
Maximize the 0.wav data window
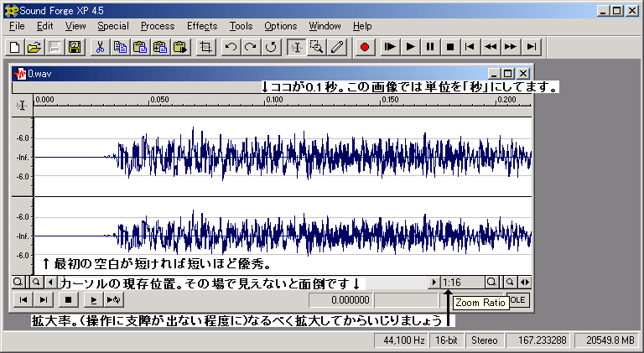pyautogui.click(x=508, y=74)
